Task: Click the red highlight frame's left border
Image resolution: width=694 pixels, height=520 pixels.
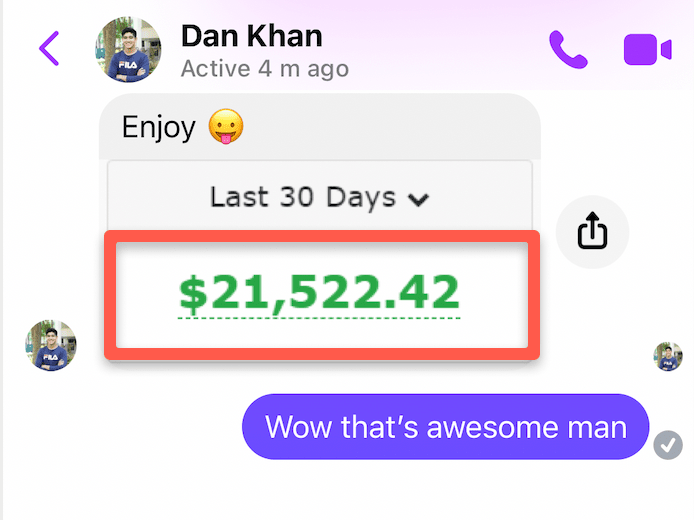Action: [110, 295]
